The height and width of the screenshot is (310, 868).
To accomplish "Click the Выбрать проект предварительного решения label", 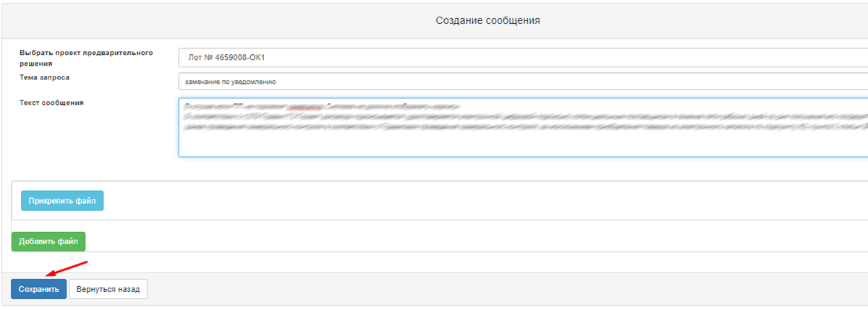I will (85, 58).
